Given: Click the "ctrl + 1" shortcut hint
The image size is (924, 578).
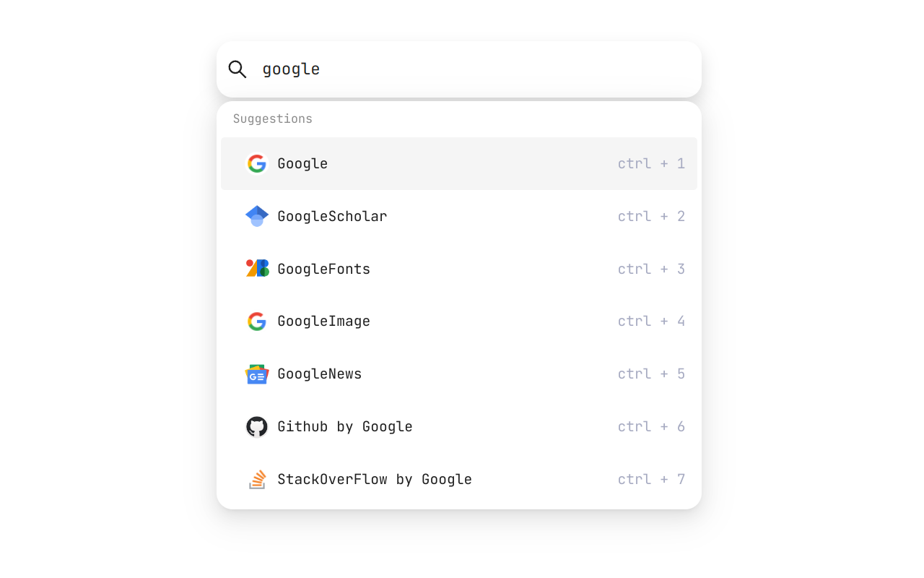Looking at the screenshot, I should click(651, 164).
